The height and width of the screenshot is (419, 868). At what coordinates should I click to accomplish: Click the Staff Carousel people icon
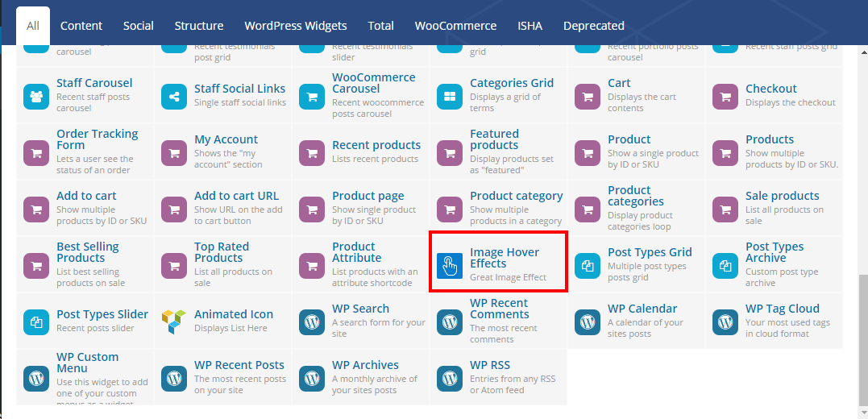36,97
